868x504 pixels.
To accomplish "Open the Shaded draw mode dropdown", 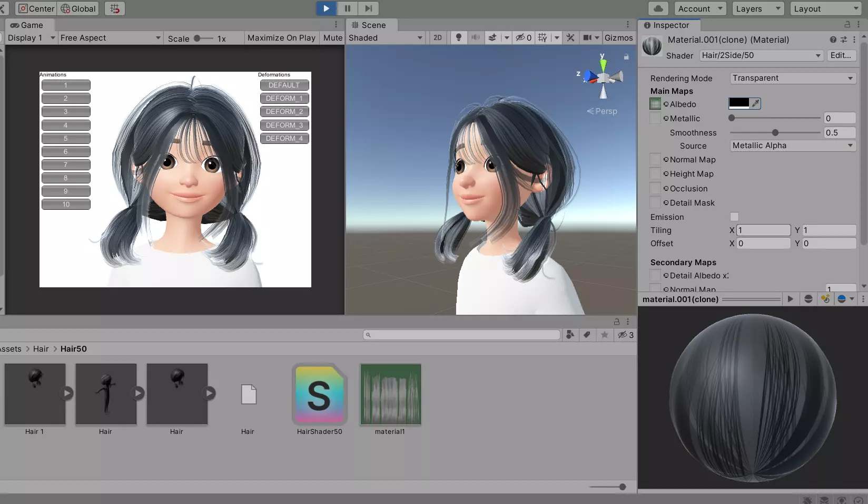I will tap(385, 38).
